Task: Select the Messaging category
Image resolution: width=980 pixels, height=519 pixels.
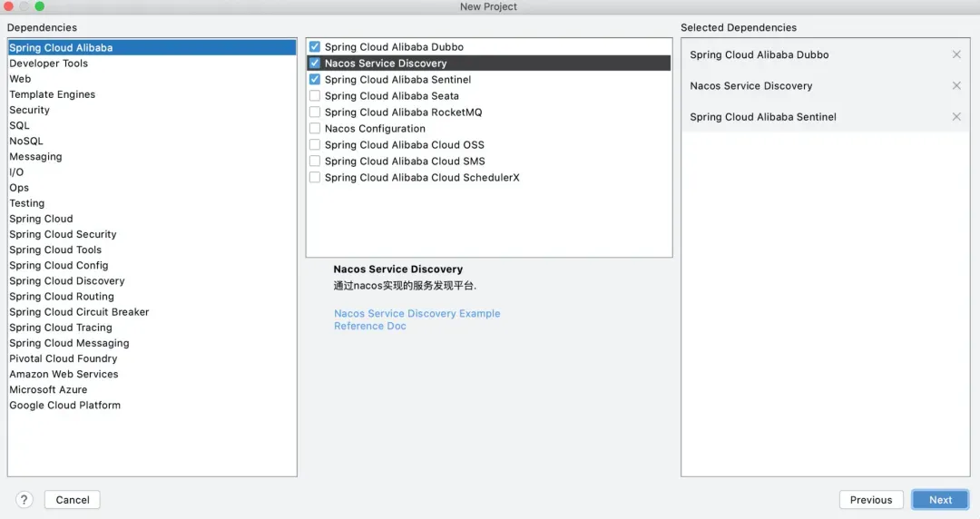Action: tap(152, 156)
